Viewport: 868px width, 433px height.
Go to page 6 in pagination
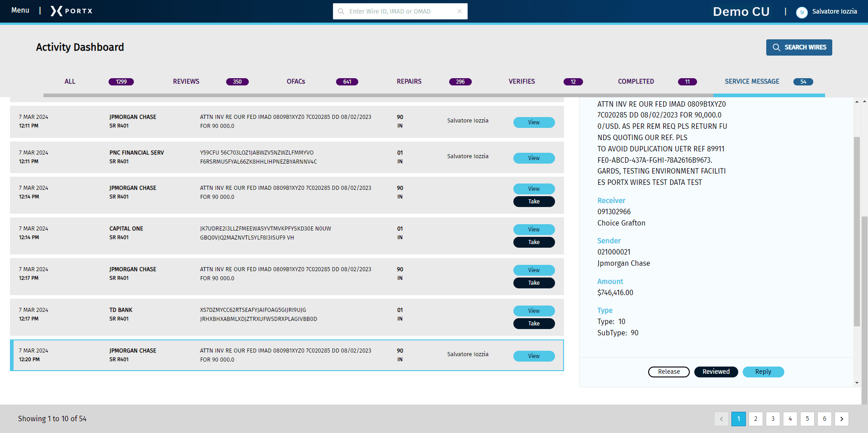[x=825, y=419]
